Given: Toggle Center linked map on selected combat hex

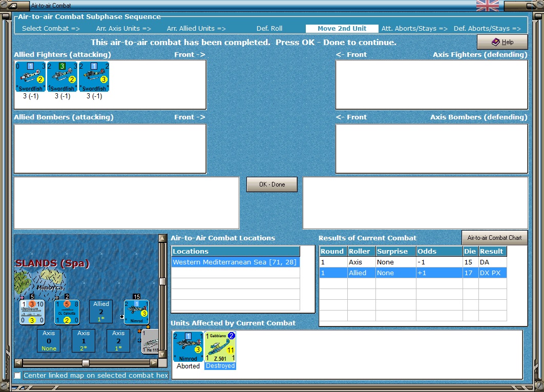Looking at the screenshot, I should (17, 375).
